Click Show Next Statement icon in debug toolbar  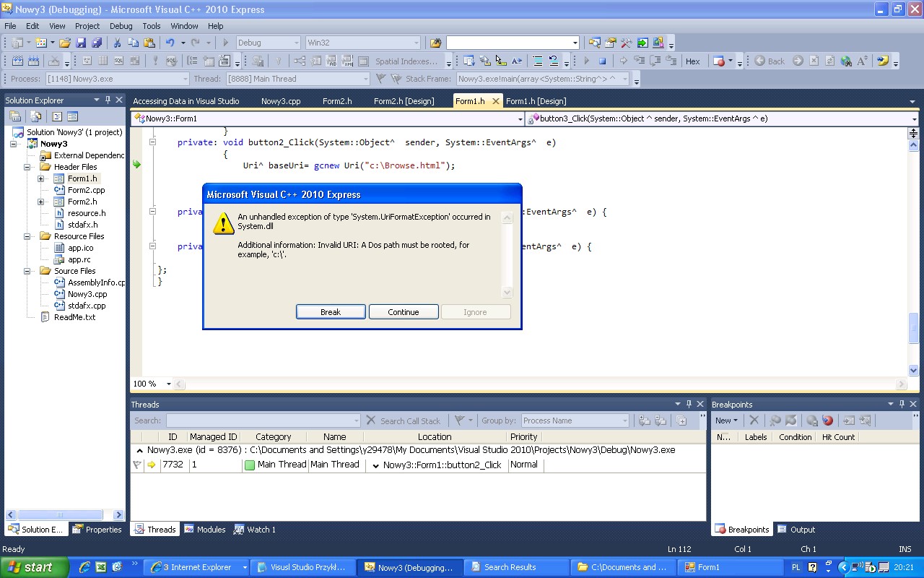pos(623,61)
